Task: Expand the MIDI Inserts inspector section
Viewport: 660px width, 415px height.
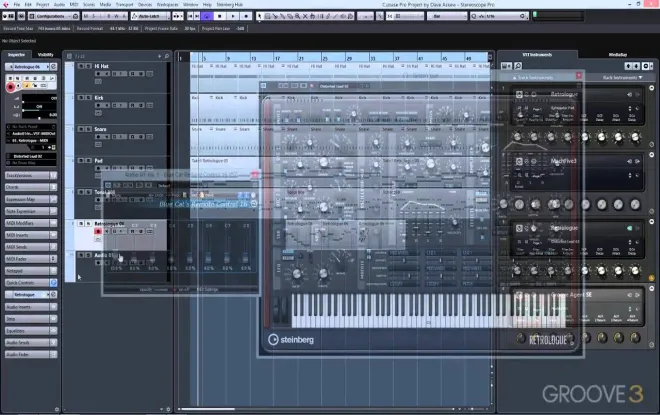Action: click(30, 235)
